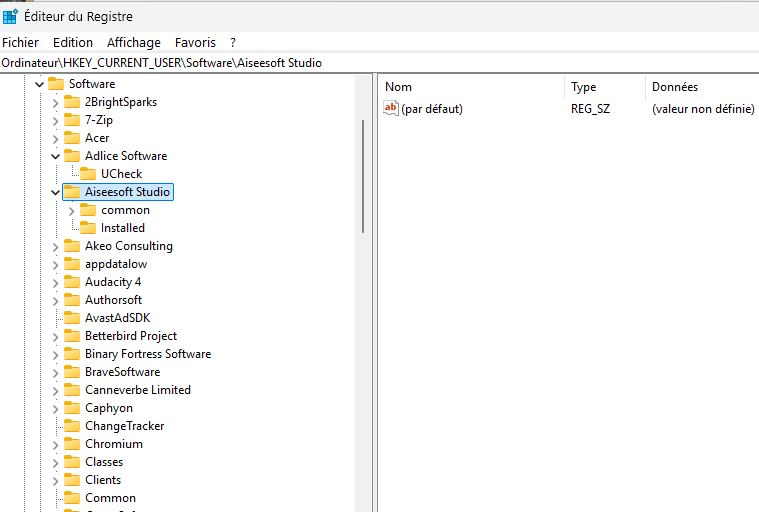Expand the Audacity 4 key

point(55,283)
